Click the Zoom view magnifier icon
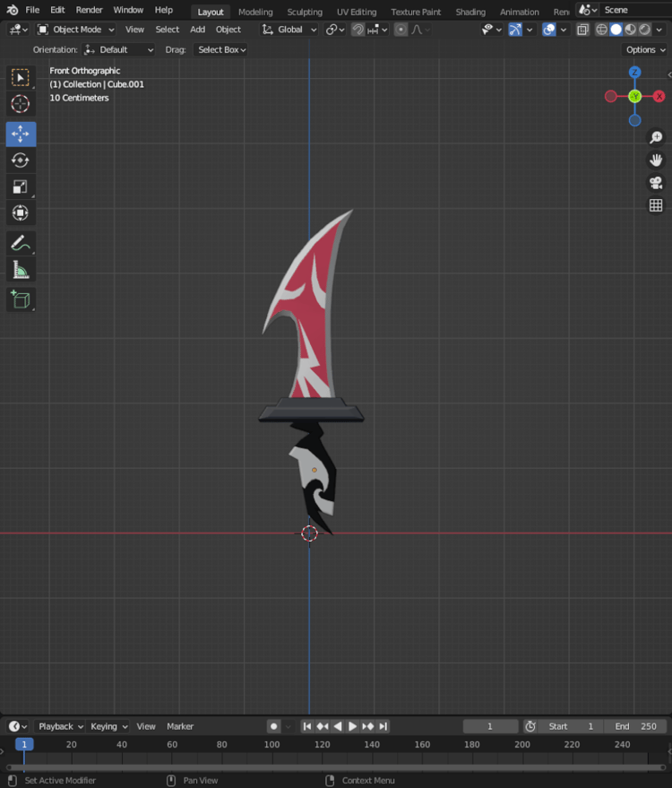 click(x=656, y=137)
